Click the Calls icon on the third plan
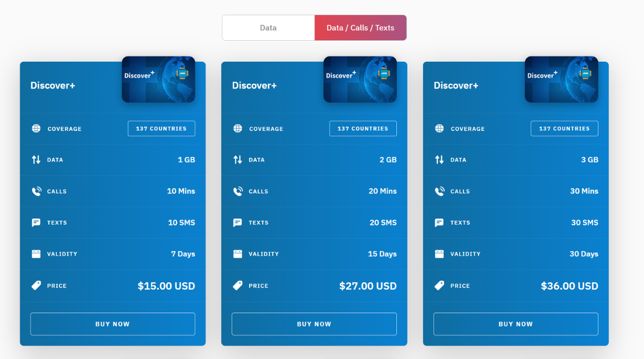This screenshot has height=359, width=644. [x=439, y=191]
